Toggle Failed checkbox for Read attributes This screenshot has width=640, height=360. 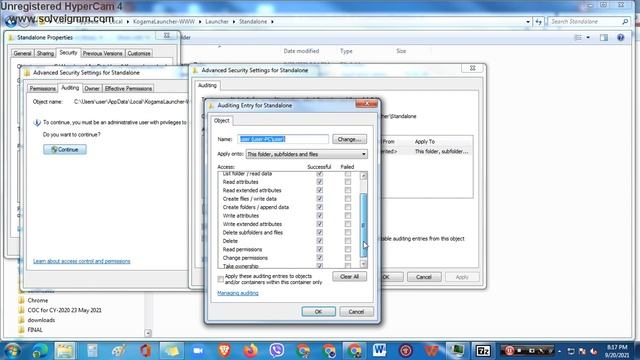point(348,182)
